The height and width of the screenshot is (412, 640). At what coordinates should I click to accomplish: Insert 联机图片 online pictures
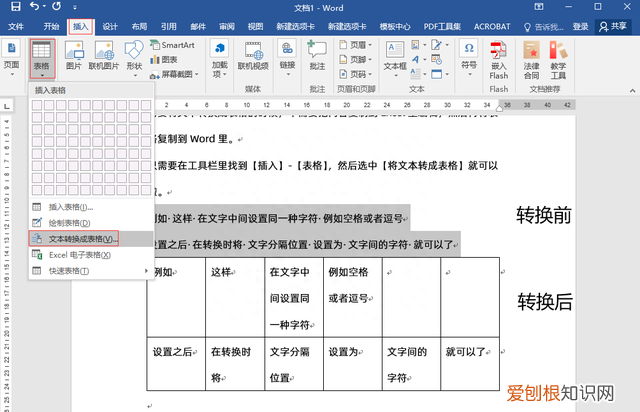coord(104,56)
